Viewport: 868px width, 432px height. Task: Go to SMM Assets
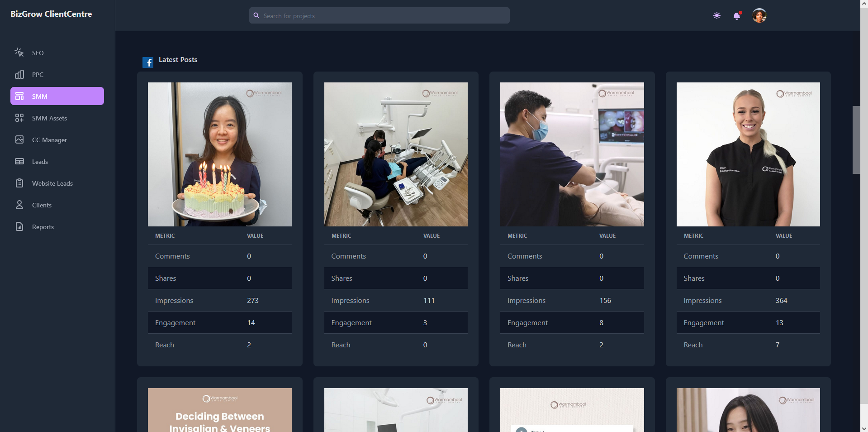[57, 118]
